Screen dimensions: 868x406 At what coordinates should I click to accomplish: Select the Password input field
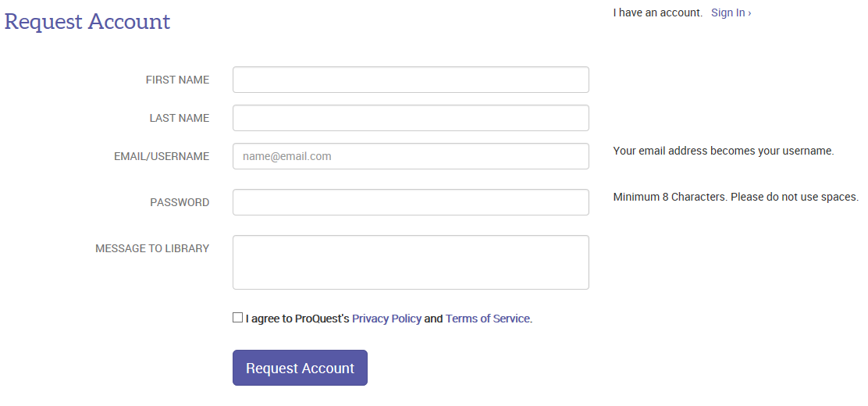(411, 202)
